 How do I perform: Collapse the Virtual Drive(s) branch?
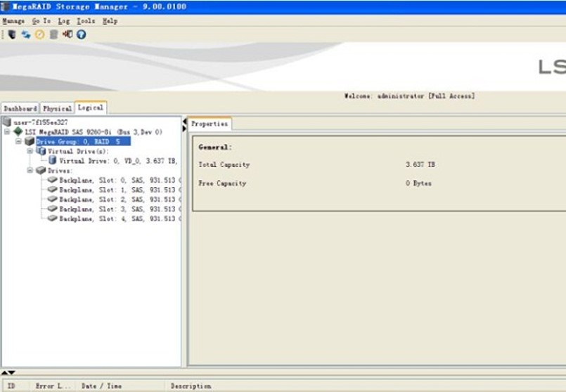pyautogui.click(x=30, y=151)
